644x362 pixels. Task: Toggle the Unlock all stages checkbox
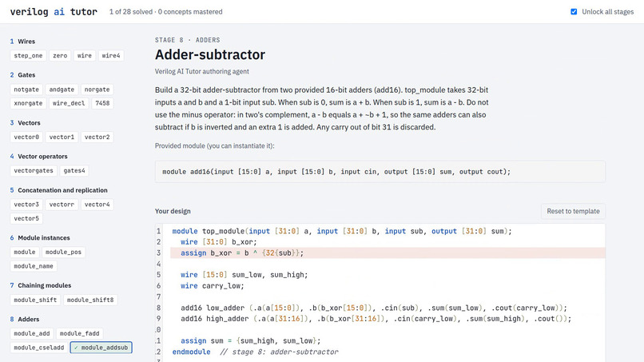coord(574,12)
